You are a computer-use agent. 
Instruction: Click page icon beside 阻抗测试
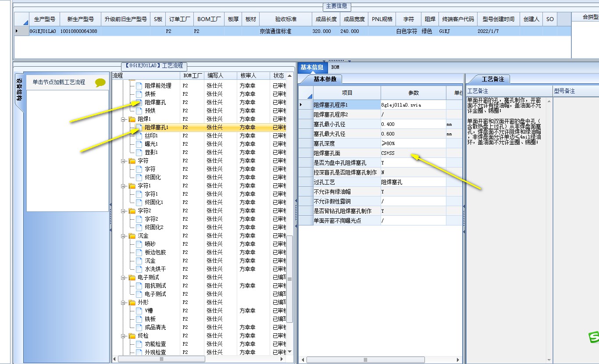click(x=139, y=285)
